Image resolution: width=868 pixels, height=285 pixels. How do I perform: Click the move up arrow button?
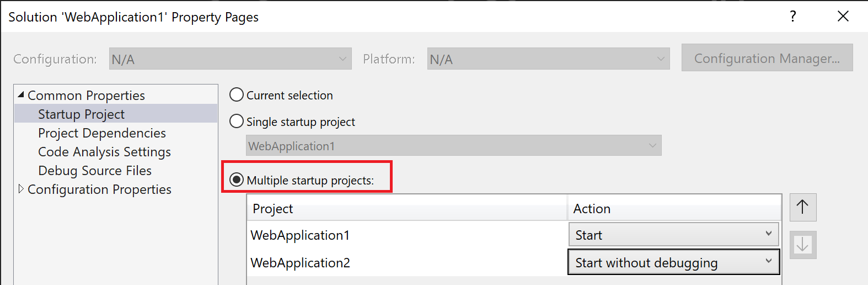tap(803, 207)
